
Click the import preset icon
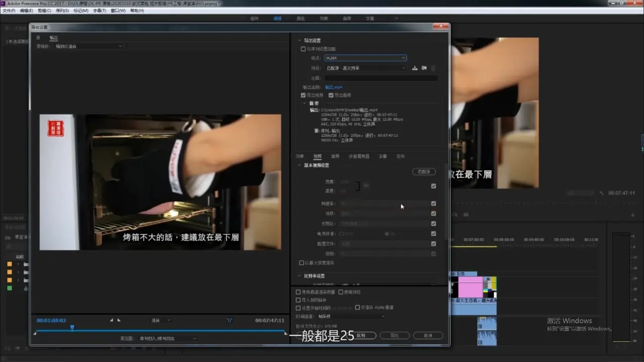[424, 68]
